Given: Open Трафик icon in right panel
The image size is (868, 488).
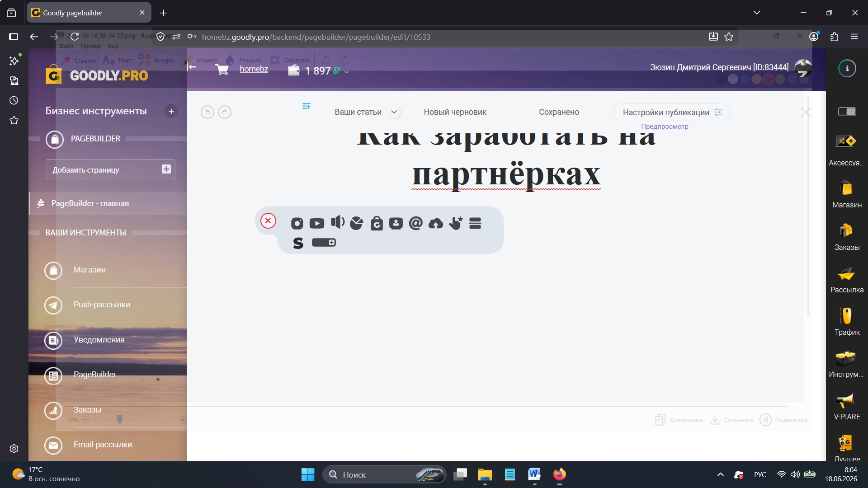Looking at the screenshot, I should pyautogui.click(x=846, y=322).
